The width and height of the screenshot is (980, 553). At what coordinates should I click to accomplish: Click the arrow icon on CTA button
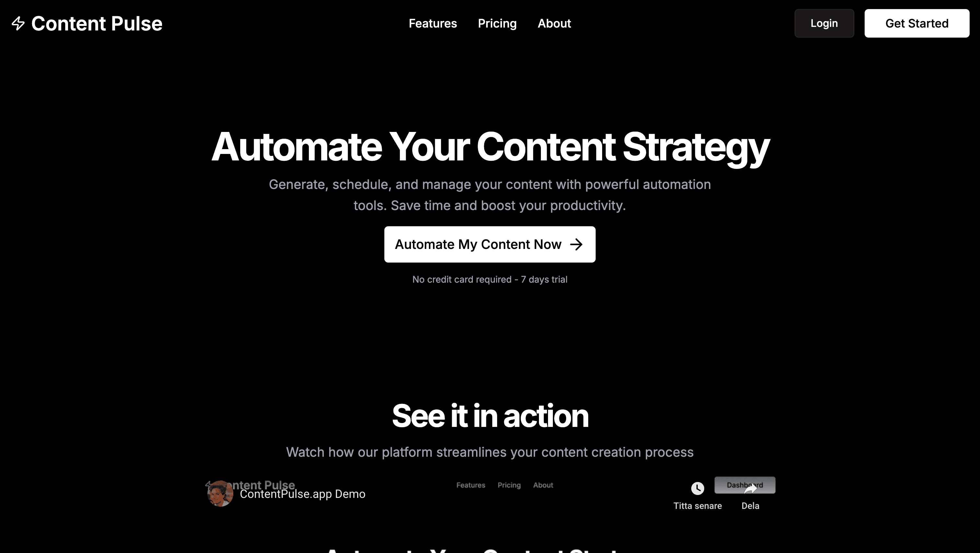coord(577,244)
